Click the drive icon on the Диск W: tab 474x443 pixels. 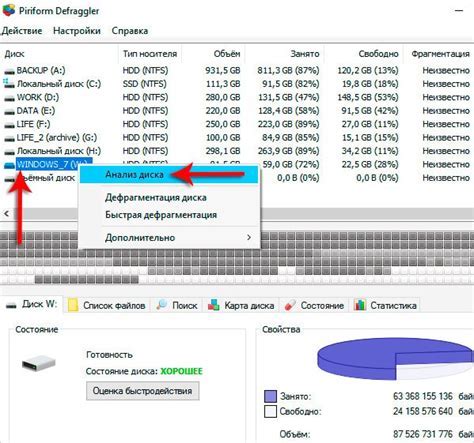12,305
